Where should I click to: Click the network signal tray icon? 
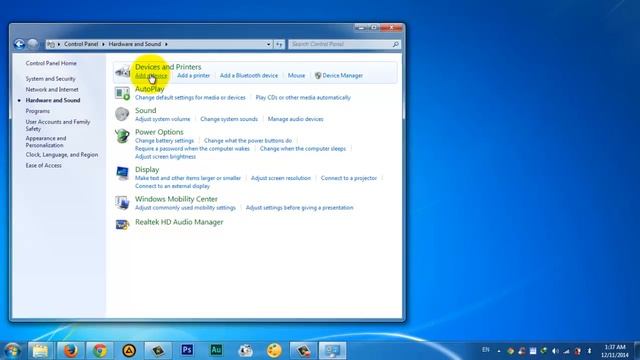[x=567, y=351]
